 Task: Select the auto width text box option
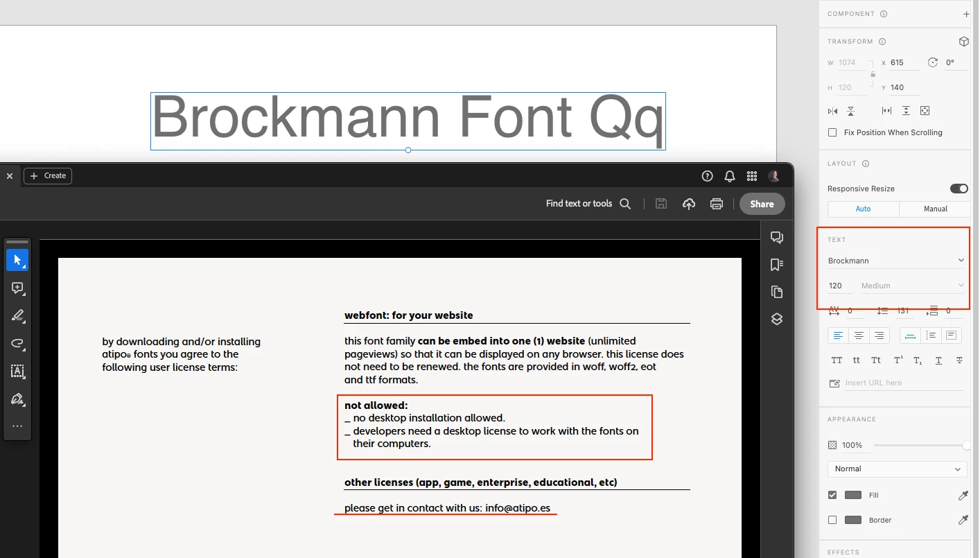910,335
